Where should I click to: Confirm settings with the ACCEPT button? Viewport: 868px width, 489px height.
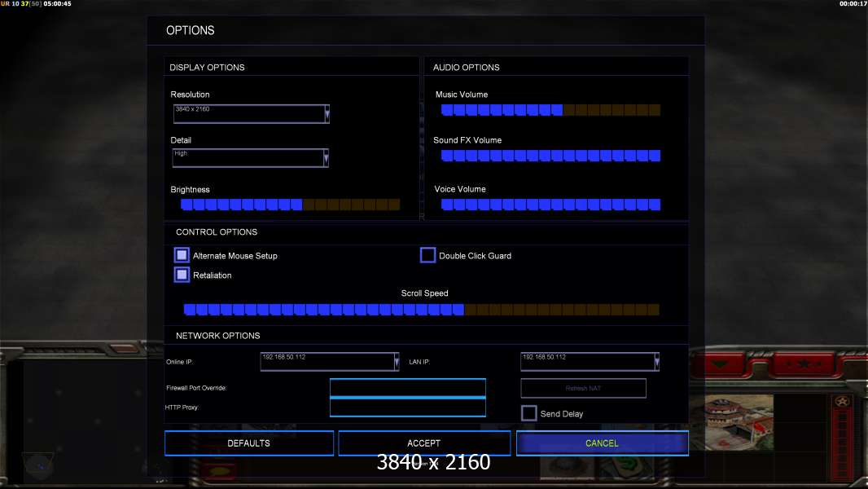click(x=424, y=443)
